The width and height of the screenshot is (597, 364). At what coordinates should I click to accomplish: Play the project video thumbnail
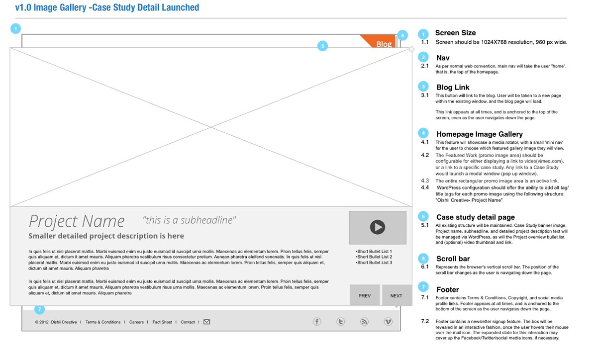(x=378, y=227)
